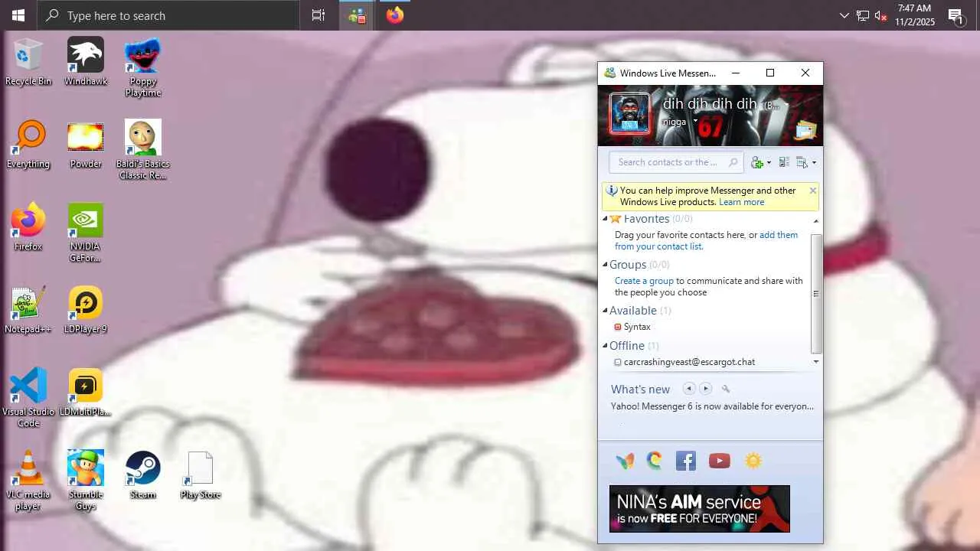Select the Windhawk desktop shortcut
The image size is (980, 551).
86,63
